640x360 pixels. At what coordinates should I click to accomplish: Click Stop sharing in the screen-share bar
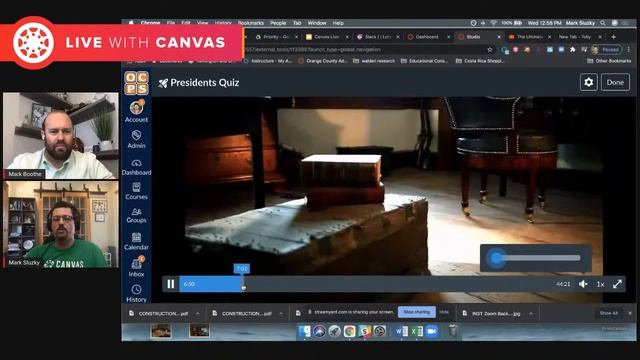pos(417,312)
